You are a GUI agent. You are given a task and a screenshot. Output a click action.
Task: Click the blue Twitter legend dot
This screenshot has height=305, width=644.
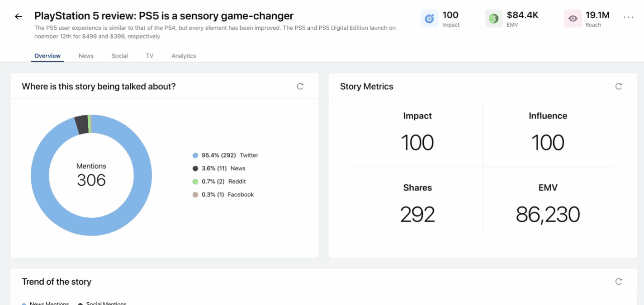[195, 155]
